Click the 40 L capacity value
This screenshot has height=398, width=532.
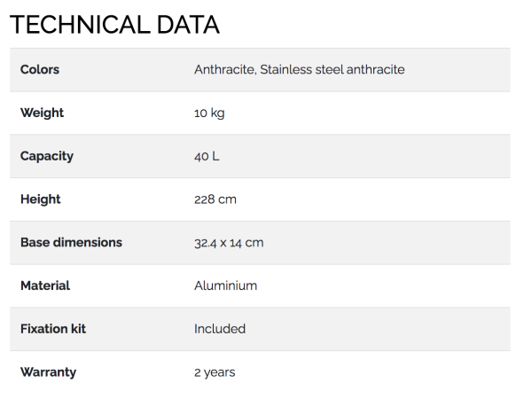pos(207,156)
